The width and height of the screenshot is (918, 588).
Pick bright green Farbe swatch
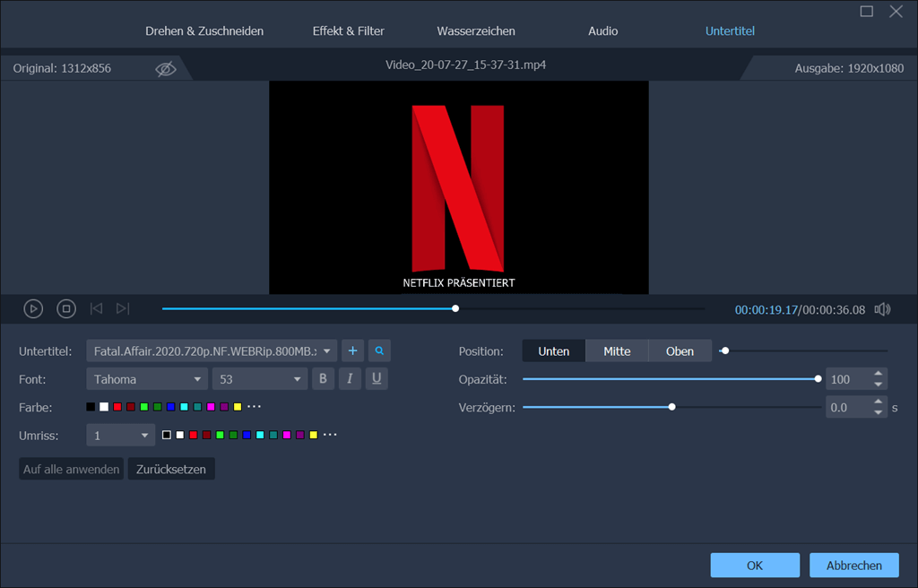coord(144,407)
